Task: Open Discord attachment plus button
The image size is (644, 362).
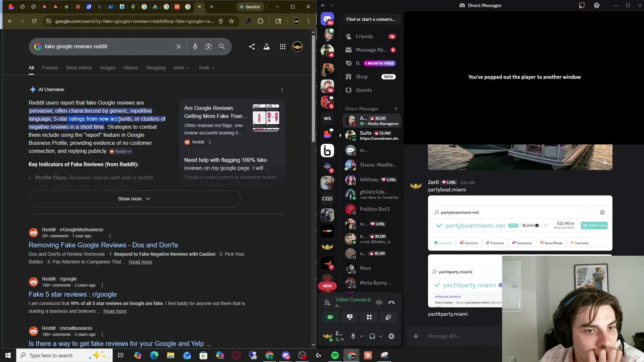Action: coord(416,336)
